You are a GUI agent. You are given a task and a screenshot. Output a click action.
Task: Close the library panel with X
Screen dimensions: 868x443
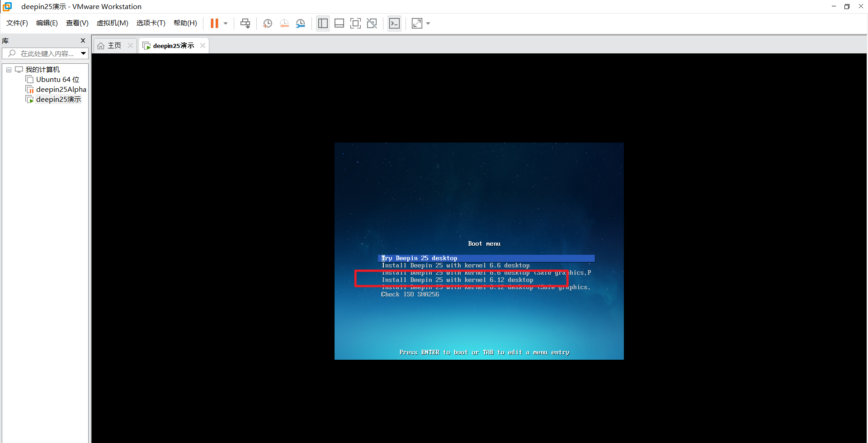click(x=83, y=41)
